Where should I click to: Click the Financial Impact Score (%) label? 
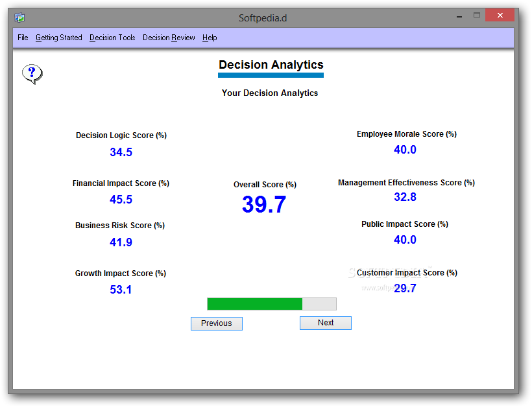(x=121, y=183)
